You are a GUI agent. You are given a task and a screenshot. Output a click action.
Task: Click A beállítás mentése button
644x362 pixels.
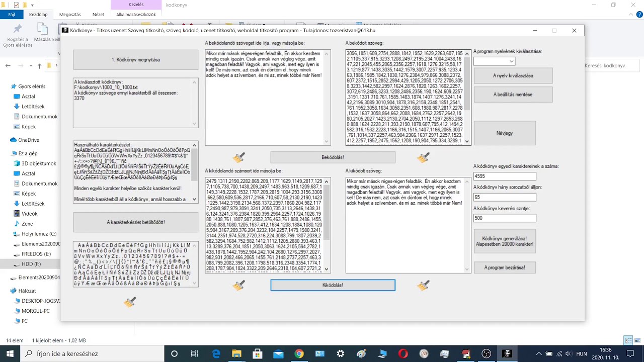pyautogui.click(x=513, y=95)
